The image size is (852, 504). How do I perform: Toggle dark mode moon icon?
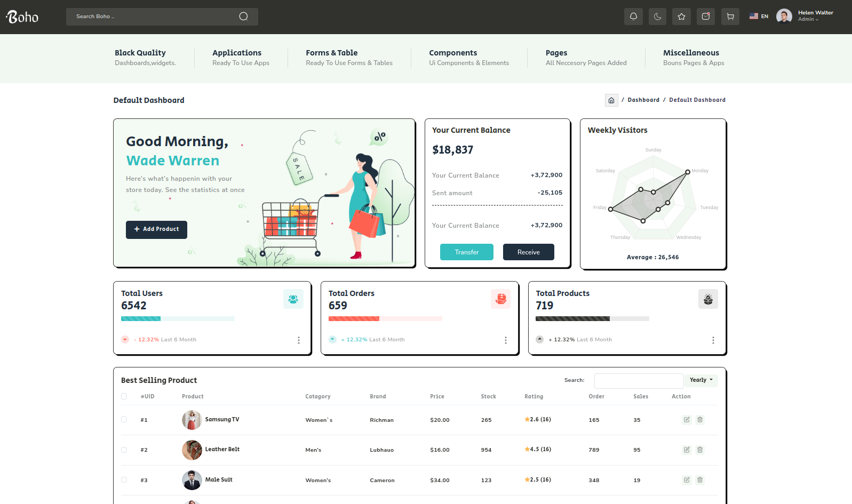657,17
